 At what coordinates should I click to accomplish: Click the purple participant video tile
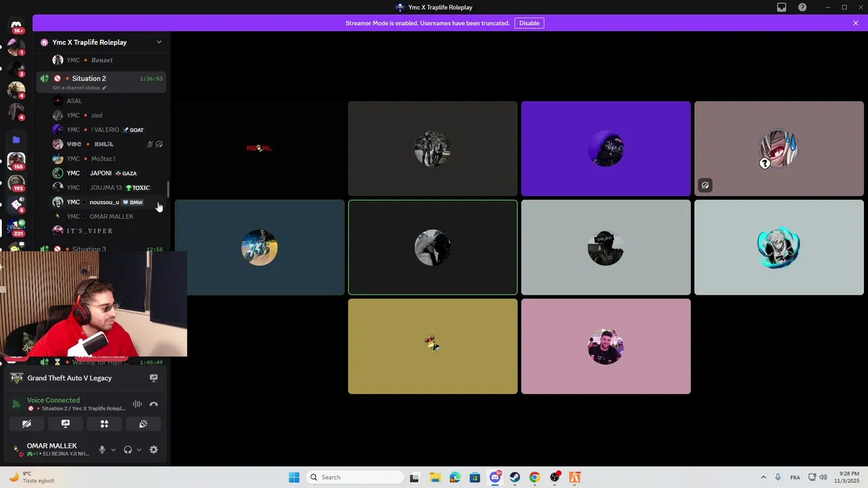[x=606, y=148]
